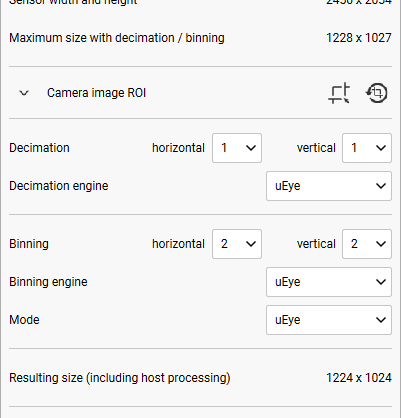Click the Binning label

click(29, 244)
